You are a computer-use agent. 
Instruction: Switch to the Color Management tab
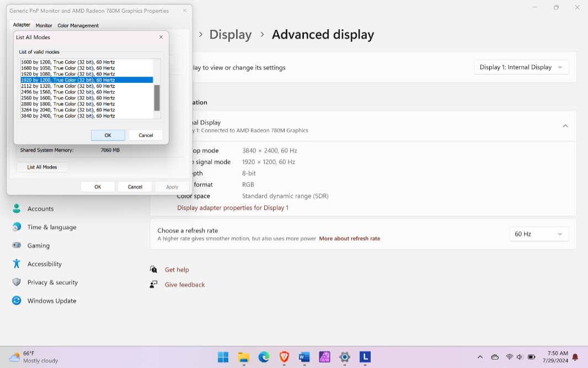(x=78, y=25)
